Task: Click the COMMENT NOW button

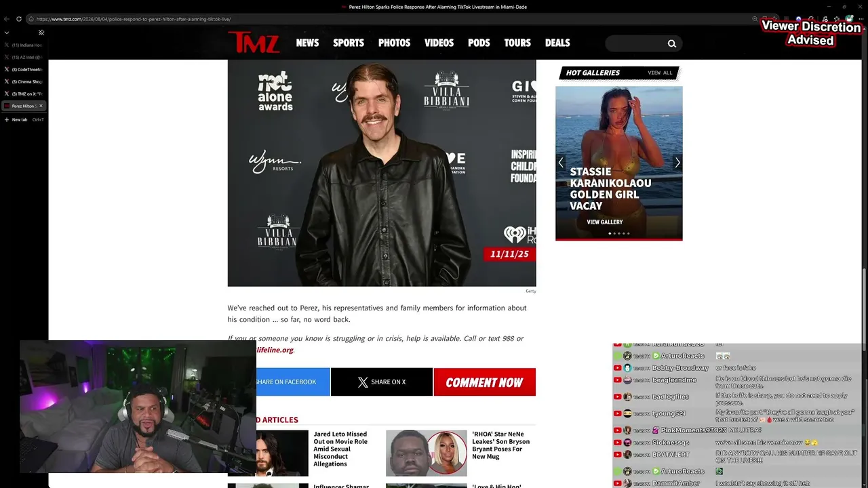Action: tap(485, 382)
